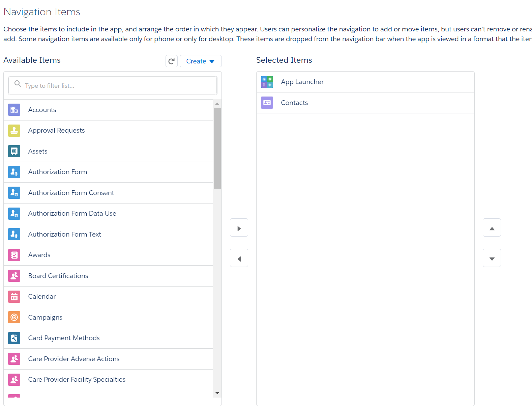Select Calendar list item
Screen dimensions: 532x406
click(x=109, y=297)
